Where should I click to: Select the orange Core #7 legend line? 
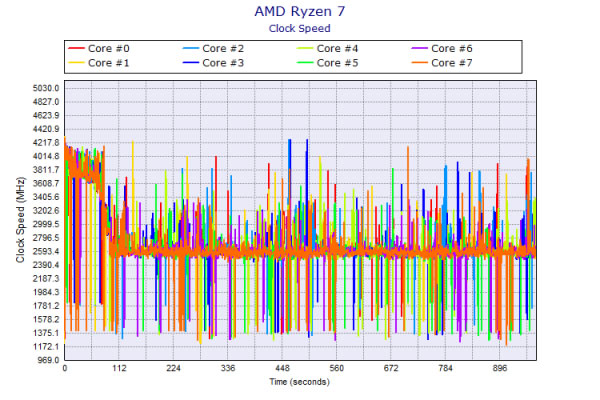pos(419,63)
